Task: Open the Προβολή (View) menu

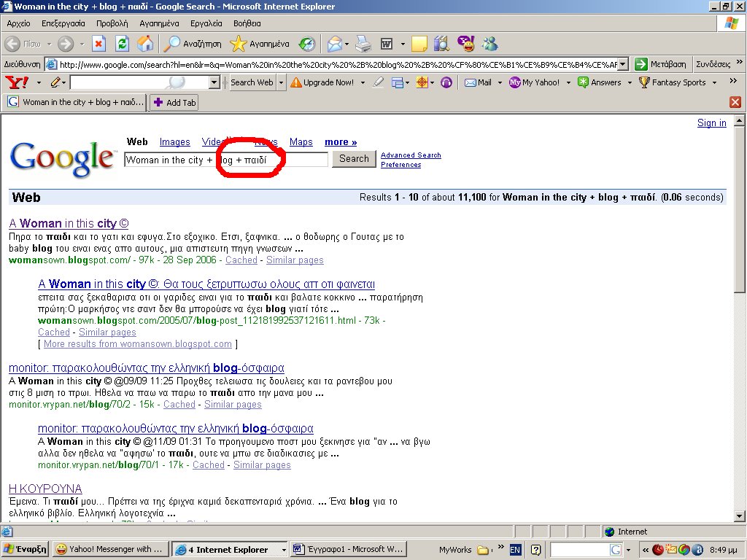Action: [112, 23]
